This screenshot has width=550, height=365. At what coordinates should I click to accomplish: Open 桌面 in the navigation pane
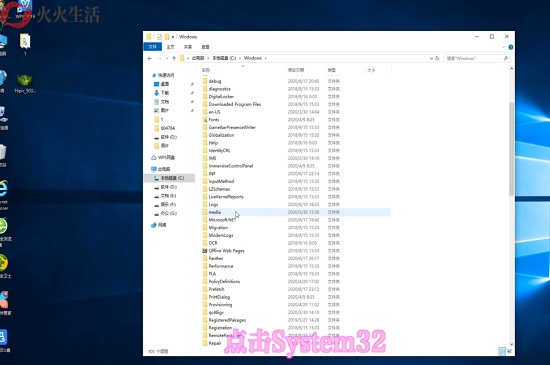tap(165, 84)
